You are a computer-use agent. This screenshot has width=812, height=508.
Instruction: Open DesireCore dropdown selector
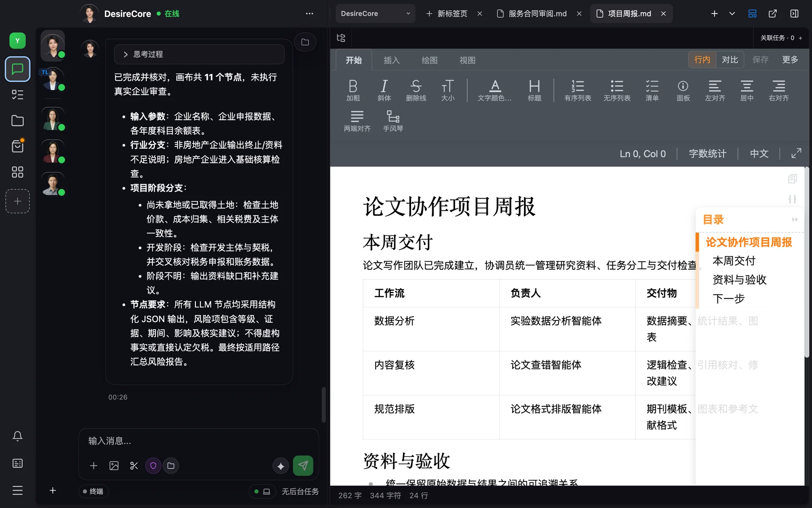click(x=375, y=14)
